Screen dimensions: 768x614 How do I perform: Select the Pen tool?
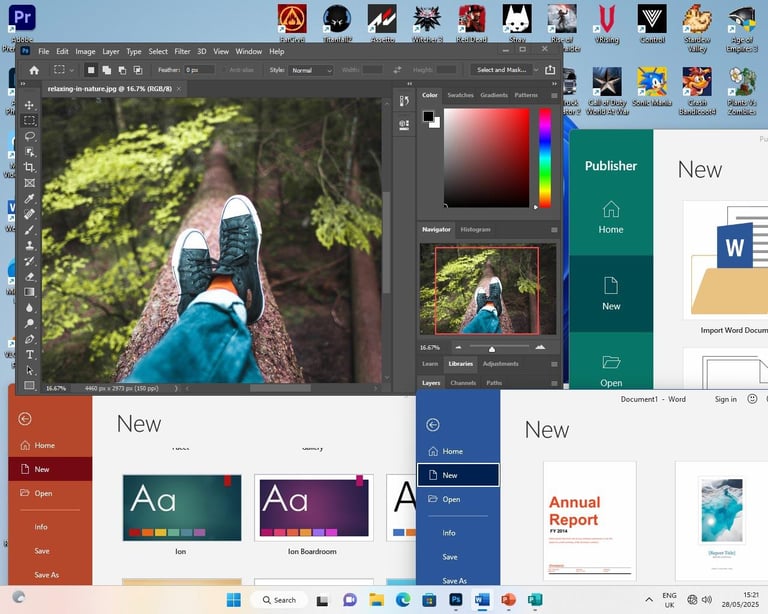click(29, 339)
